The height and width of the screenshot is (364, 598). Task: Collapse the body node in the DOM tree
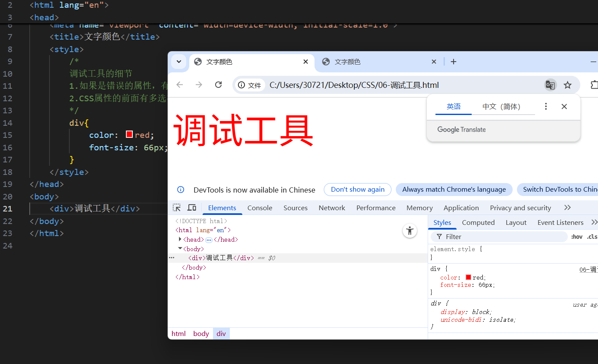(180, 249)
